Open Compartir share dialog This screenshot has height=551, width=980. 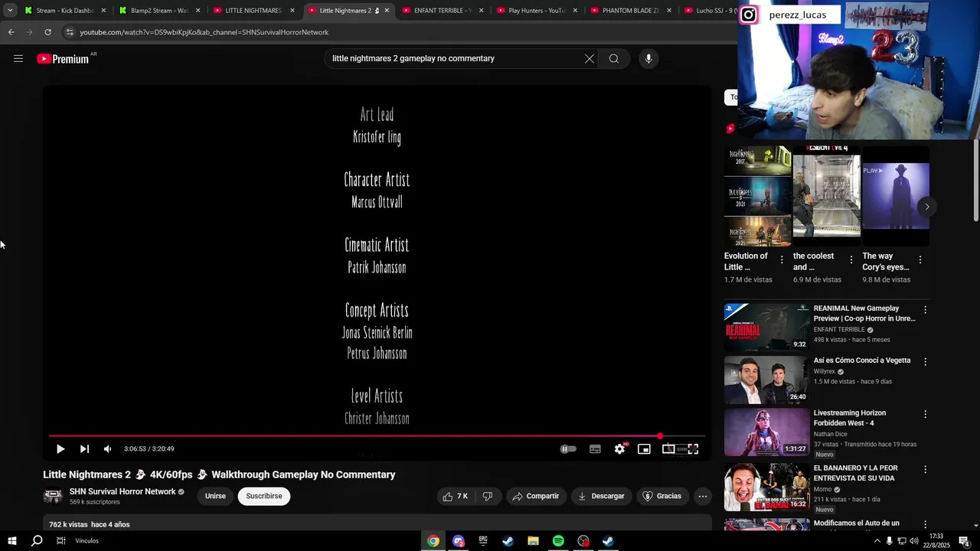[536, 496]
